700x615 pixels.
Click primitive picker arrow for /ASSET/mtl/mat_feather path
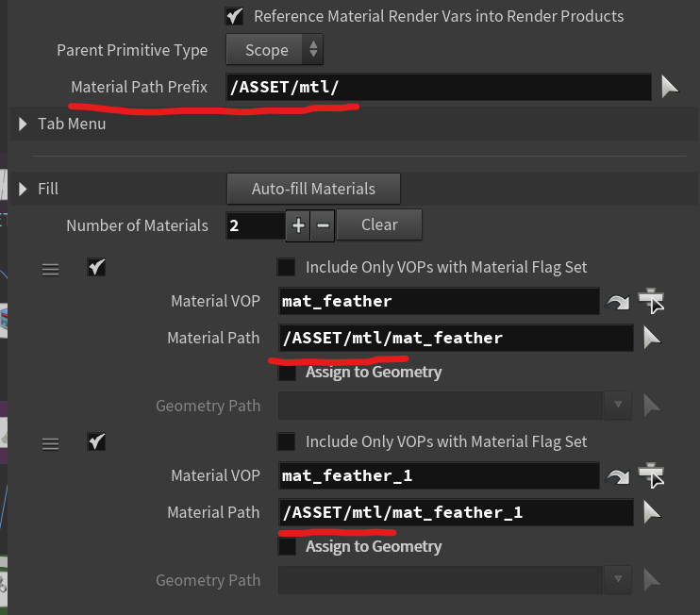pyautogui.click(x=652, y=338)
